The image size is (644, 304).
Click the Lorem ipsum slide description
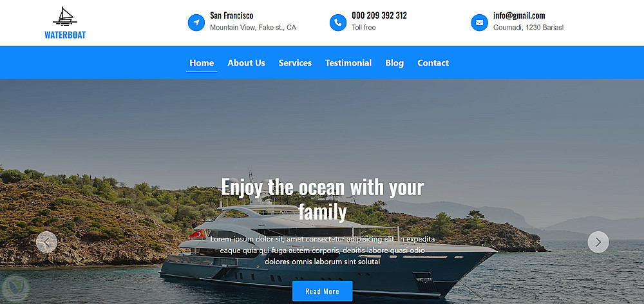click(323, 250)
